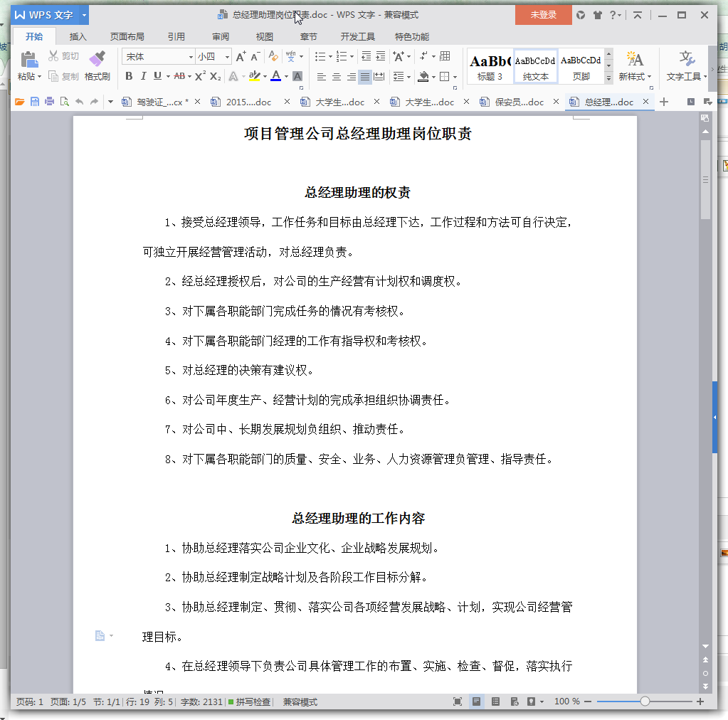Click the zoom slider handle

pyautogui.click(x=645, y=702)
